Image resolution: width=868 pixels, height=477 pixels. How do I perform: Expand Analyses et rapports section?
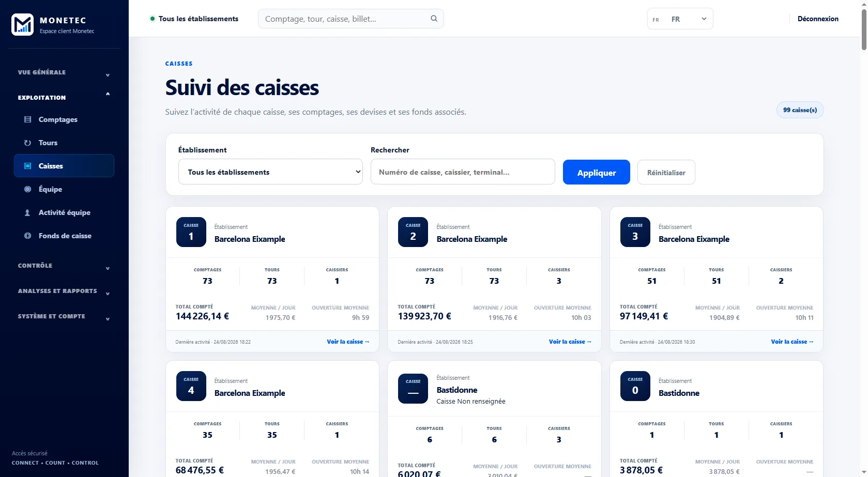[x=64, y=291]
